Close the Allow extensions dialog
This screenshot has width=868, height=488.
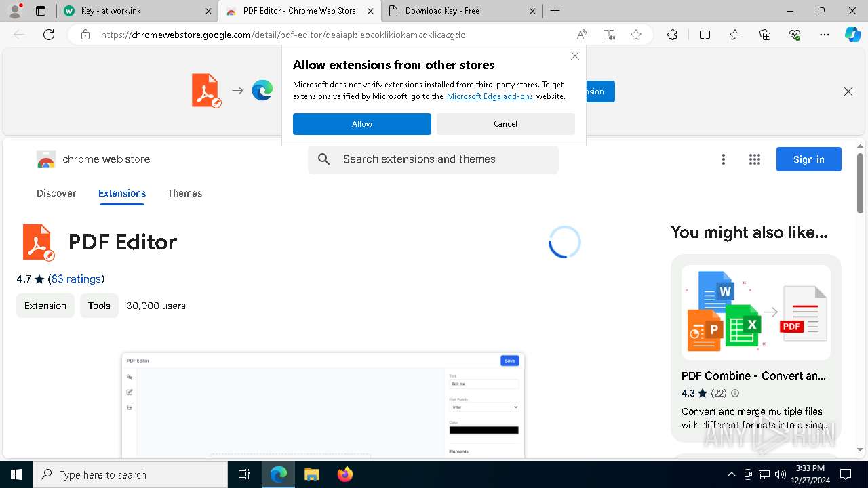click(575, 56)
